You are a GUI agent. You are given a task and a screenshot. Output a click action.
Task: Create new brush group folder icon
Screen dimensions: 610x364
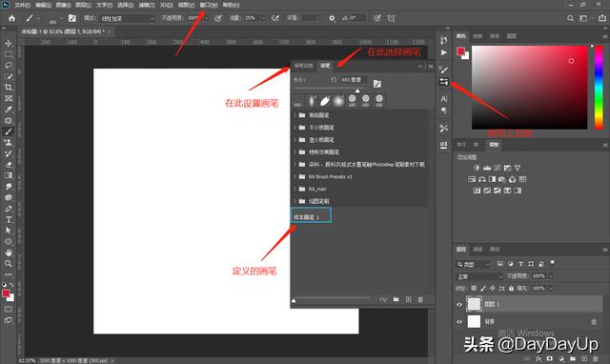[x=396, y=299]
